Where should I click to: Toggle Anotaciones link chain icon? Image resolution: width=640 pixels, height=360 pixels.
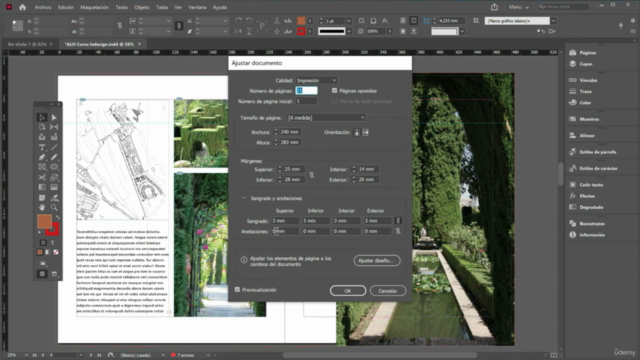click(398, 231)
